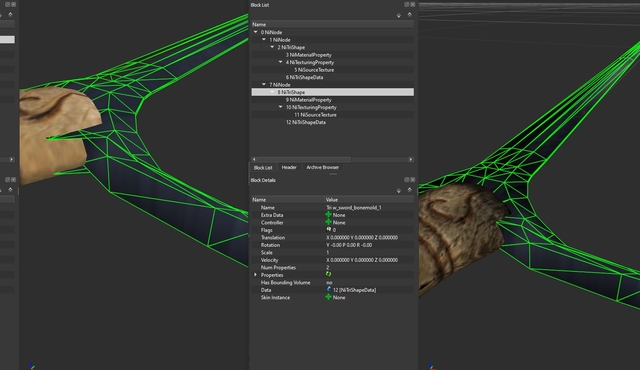Click the Num Properties value '2'
The width and height of the screenshot is (640, 370).
coord(327,267)
